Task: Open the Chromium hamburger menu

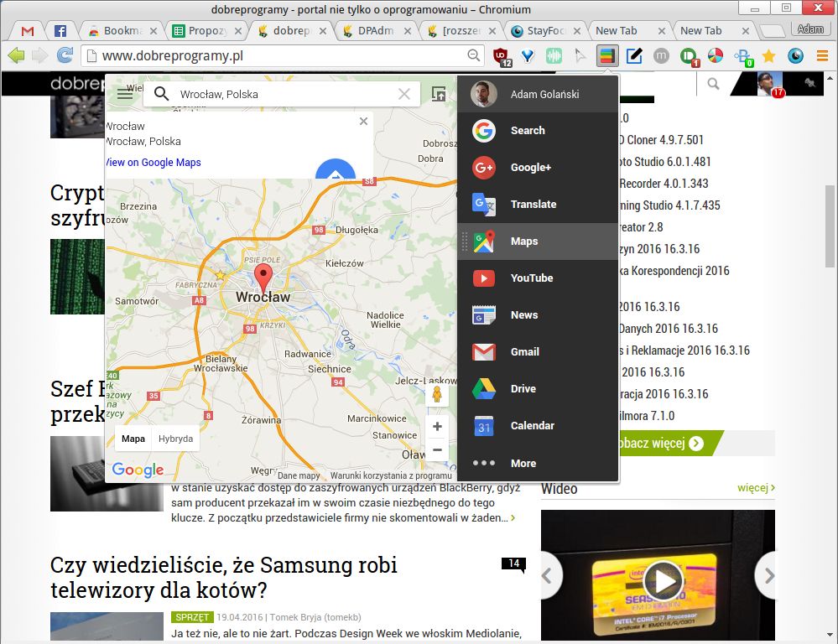Action: pyautogui.click(x=822, y=55)
